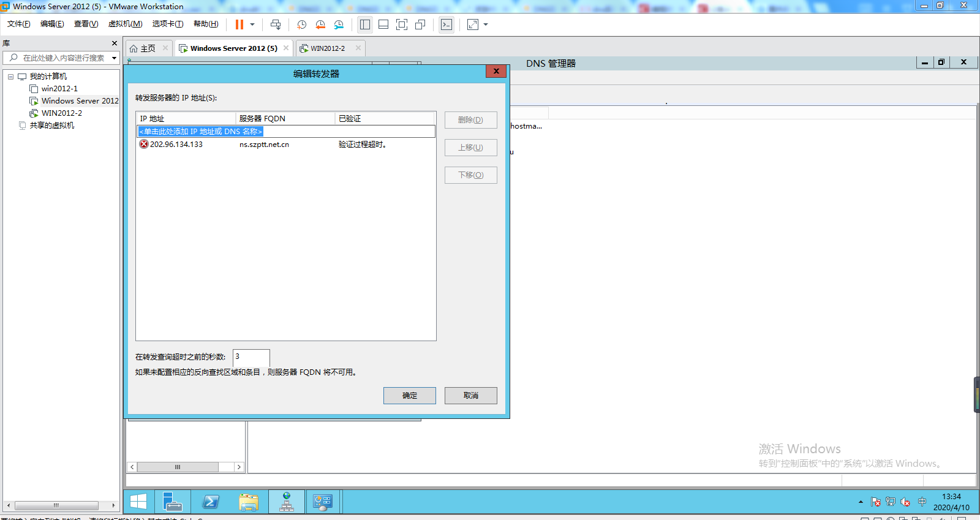The width and height of the screenshot is (980, 520).
Task: Open the stretch display dropdown arrow
Action: [x=486, y=24]
